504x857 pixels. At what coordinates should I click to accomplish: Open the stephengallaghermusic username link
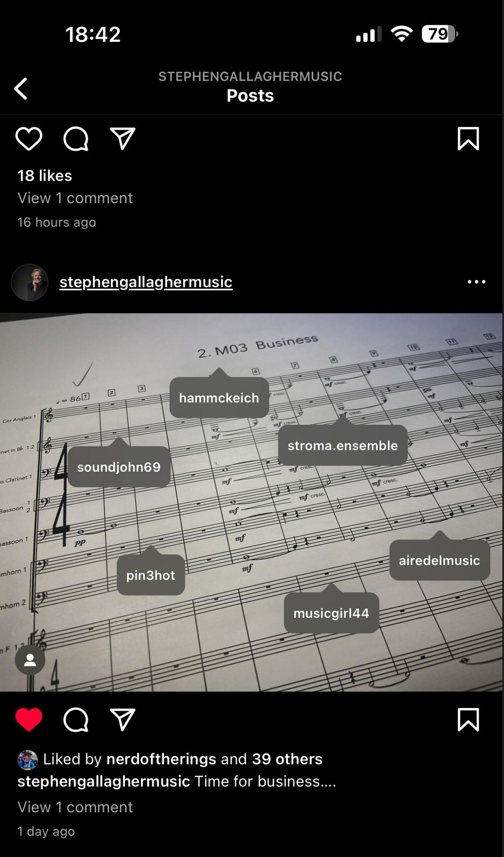[x=146, y=282]
